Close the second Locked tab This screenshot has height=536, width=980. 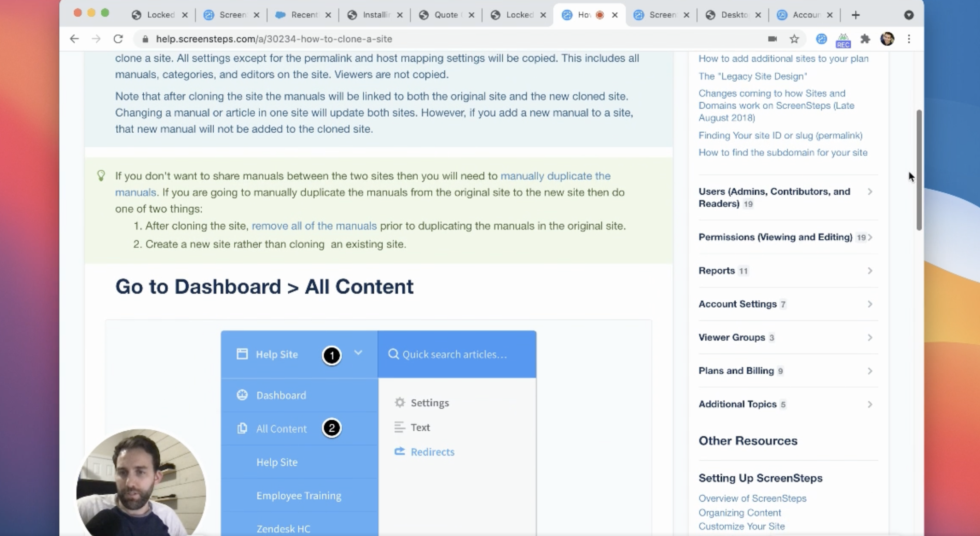click(x=543, y=15)
